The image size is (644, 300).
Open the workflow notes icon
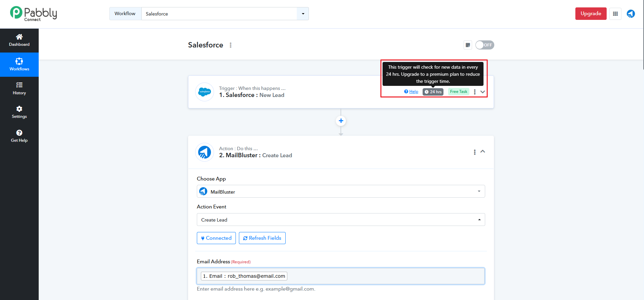468,45
